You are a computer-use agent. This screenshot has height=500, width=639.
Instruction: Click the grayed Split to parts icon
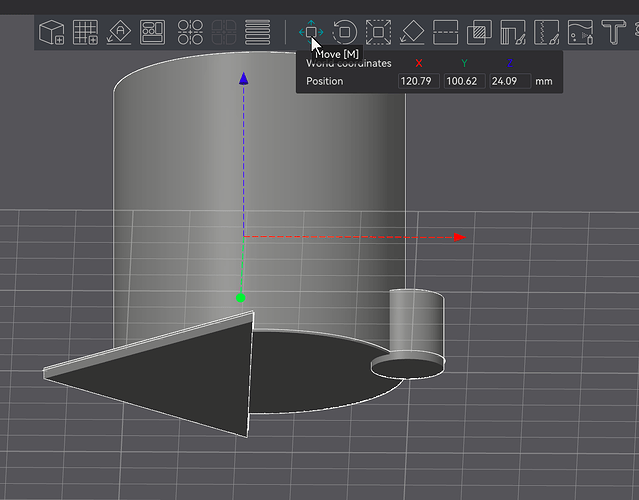(x=224, y=32)
